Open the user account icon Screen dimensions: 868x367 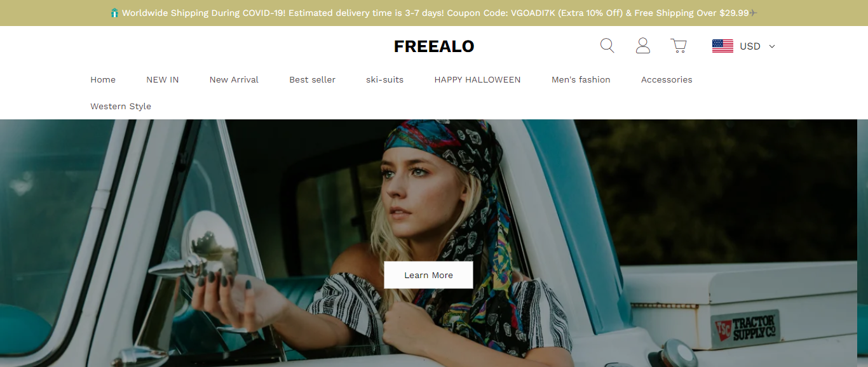(x=643, y=46)
